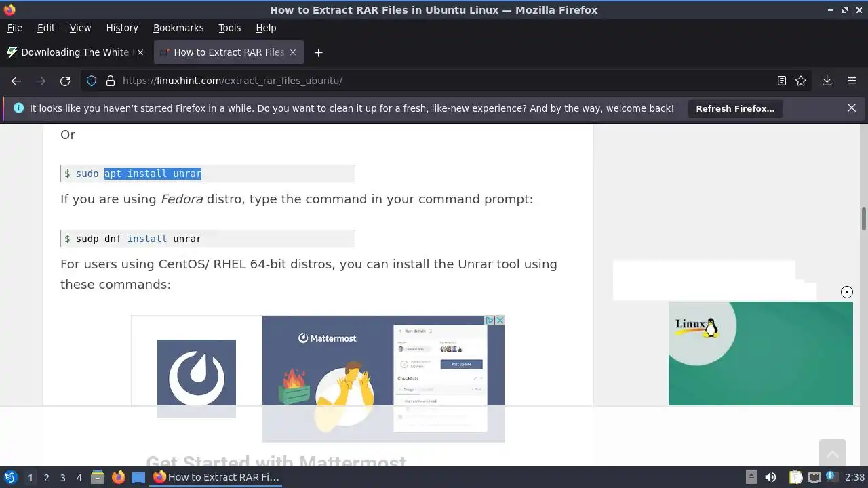Switch to Downloading The White tab
This screenshot has height=488, width=868.
pos(75,52)
